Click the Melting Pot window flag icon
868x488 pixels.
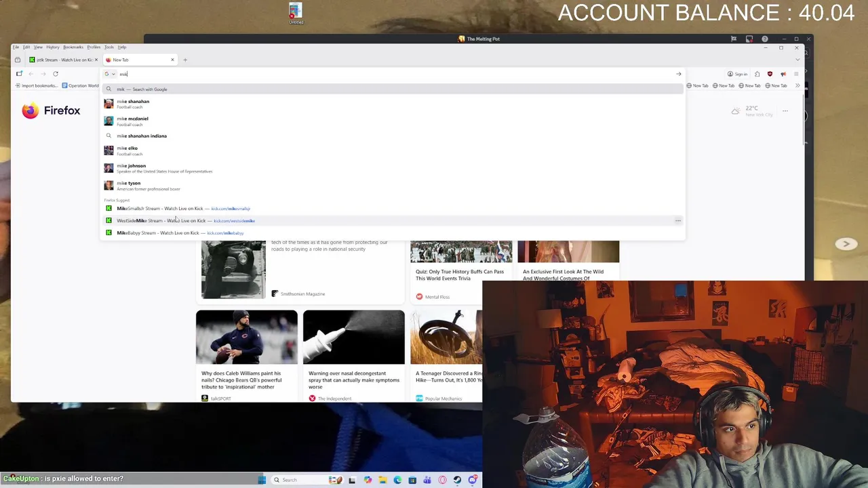pyautogui.click(x=734, y=39)
